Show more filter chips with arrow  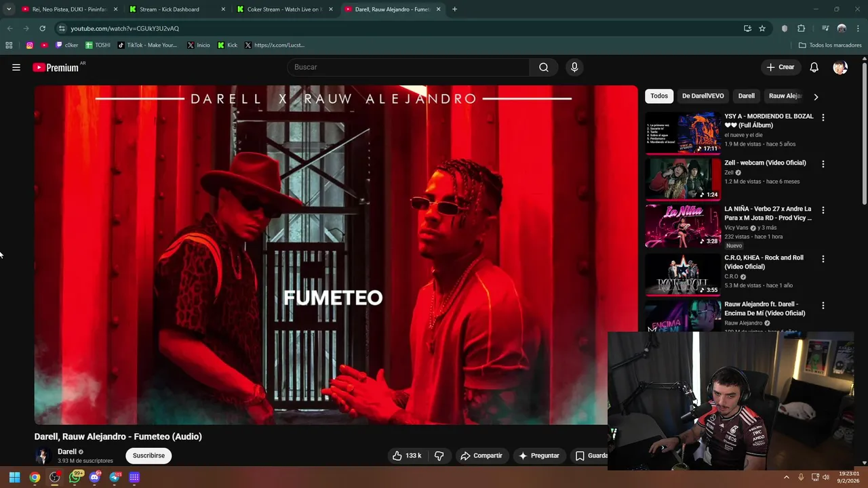(816, 97)
